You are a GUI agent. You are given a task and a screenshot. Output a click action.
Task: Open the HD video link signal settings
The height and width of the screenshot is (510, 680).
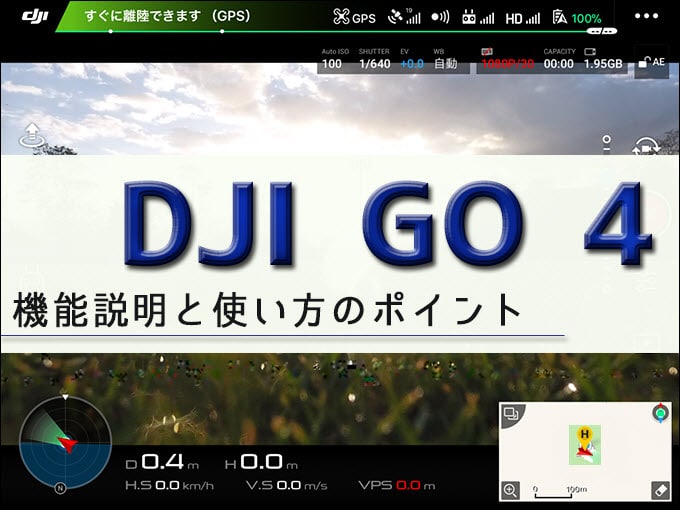coord(523,18)
